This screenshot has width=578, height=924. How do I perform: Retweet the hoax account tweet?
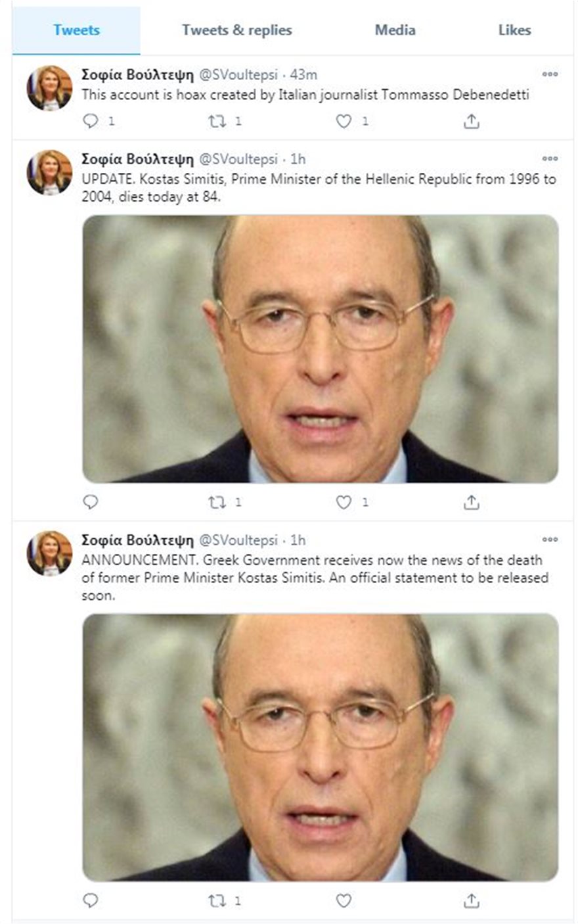coord(217,121)
